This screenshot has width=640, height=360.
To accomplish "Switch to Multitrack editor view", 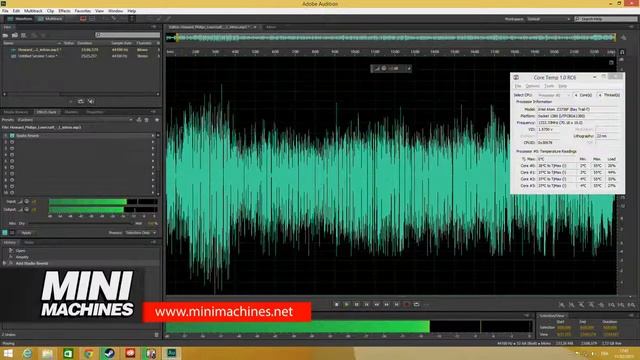I will coord(50,19).
